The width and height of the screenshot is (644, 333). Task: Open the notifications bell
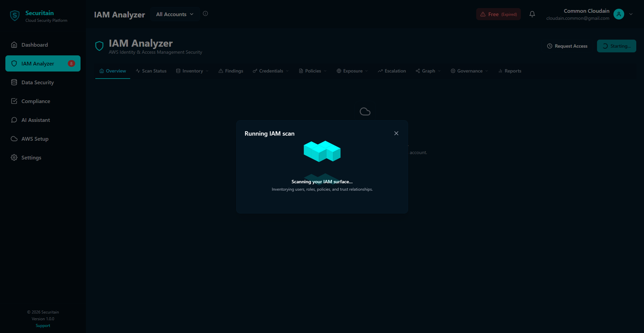coord(532,14)
